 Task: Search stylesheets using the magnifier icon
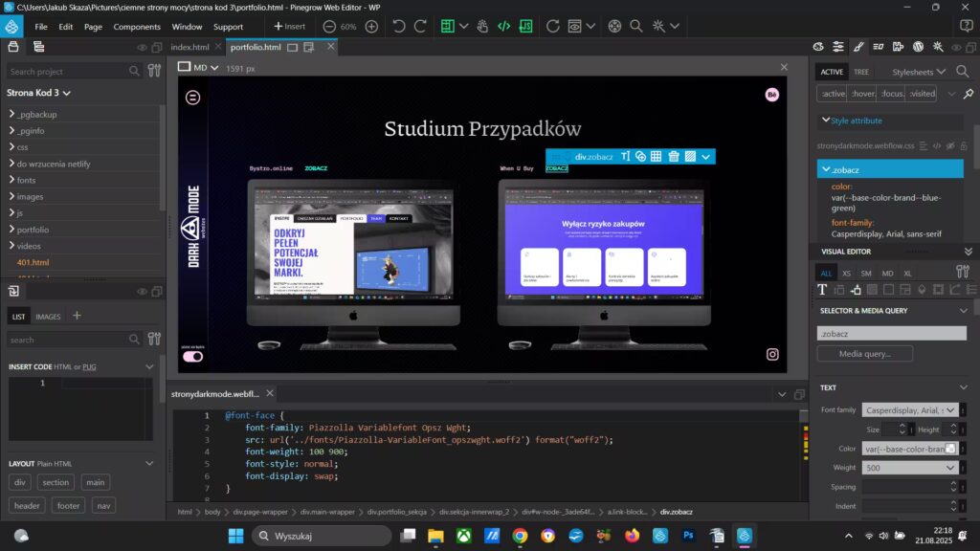pos(962,72)
